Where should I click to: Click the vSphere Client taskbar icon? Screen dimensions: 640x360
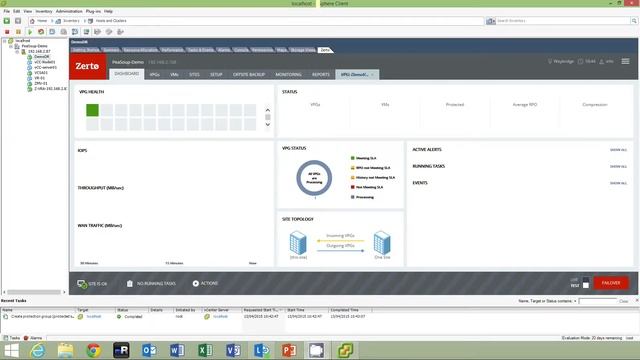pos(344,351)
